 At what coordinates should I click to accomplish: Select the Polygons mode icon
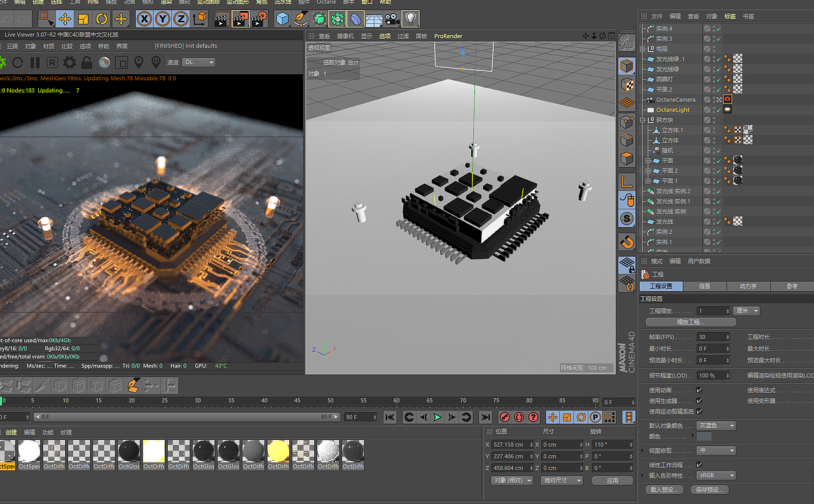tap(627, 158)
